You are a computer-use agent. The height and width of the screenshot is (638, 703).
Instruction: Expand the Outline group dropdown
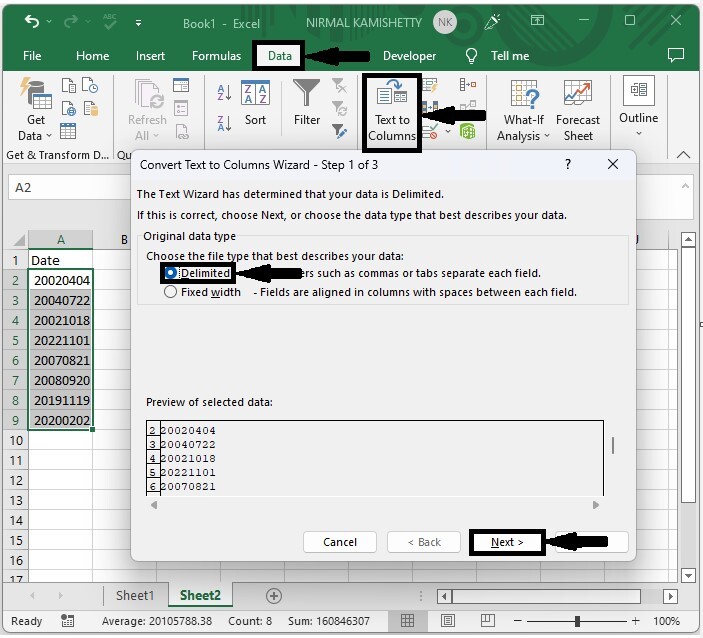tap(639, 134)
